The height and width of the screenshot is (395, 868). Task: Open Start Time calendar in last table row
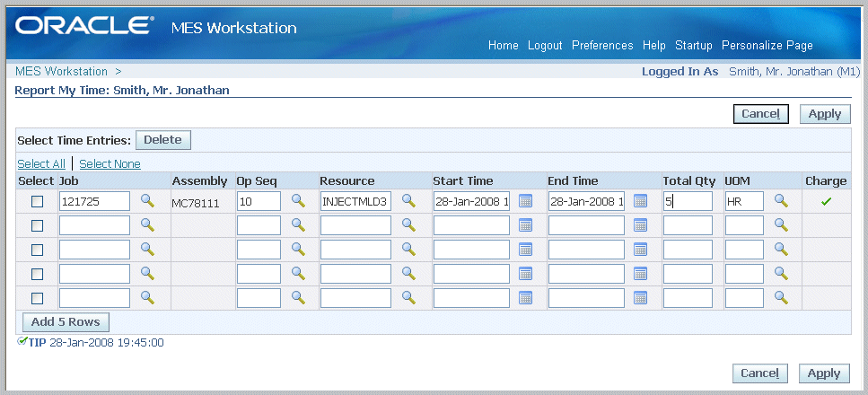[525, 297]
